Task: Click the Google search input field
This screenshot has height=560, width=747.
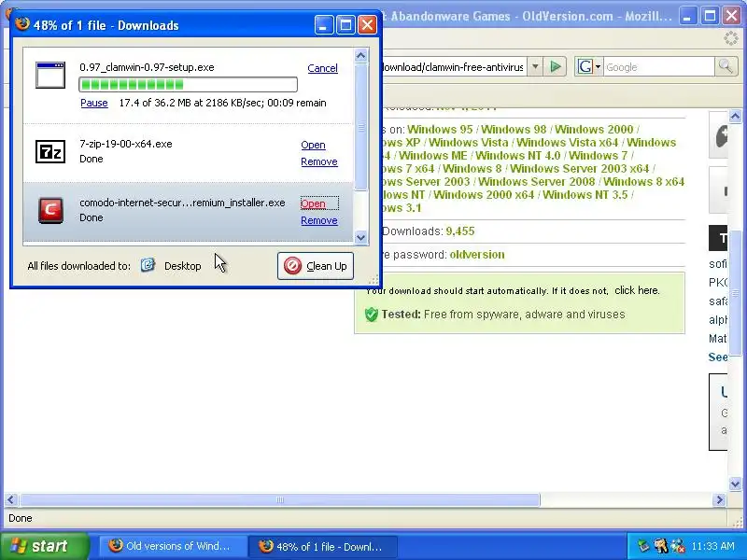Action: click(659, 66)
